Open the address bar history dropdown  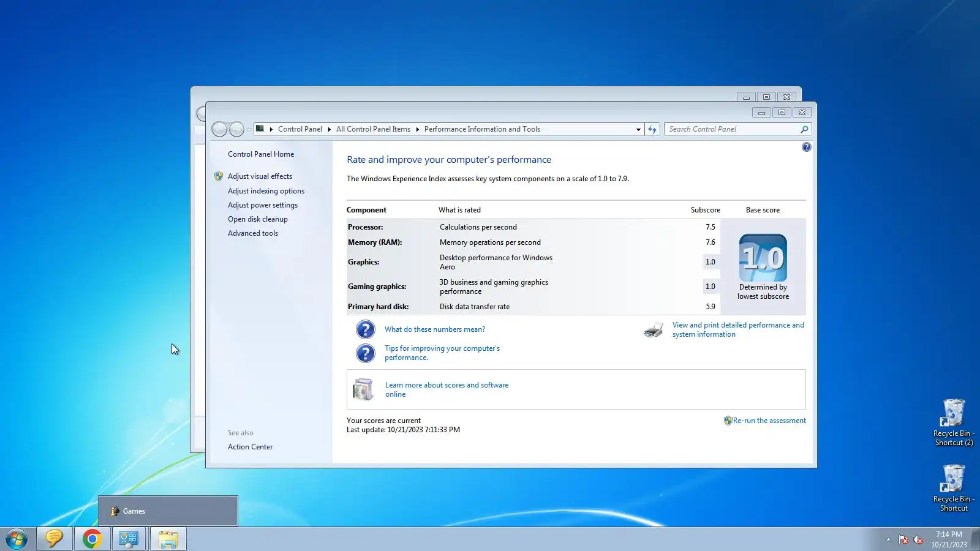tap(638, 129)
